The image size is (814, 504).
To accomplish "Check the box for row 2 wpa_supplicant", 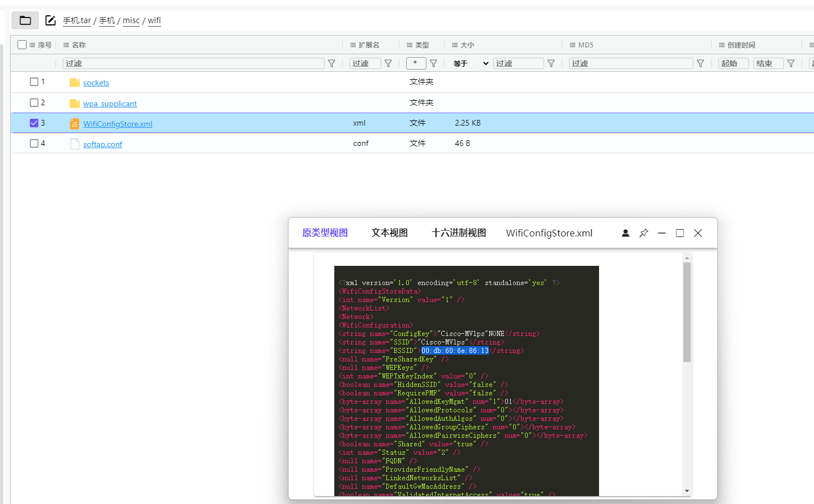I will coord(34,103).
